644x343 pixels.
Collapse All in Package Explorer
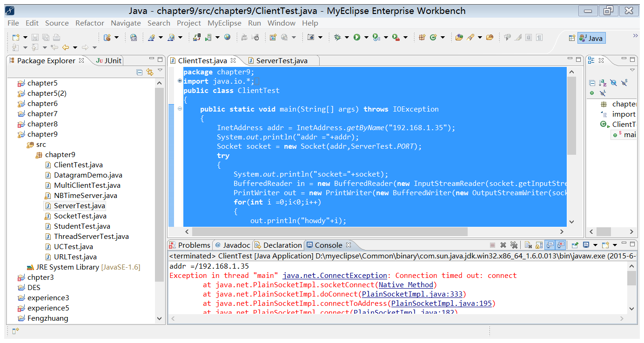(x=139, y=72)
